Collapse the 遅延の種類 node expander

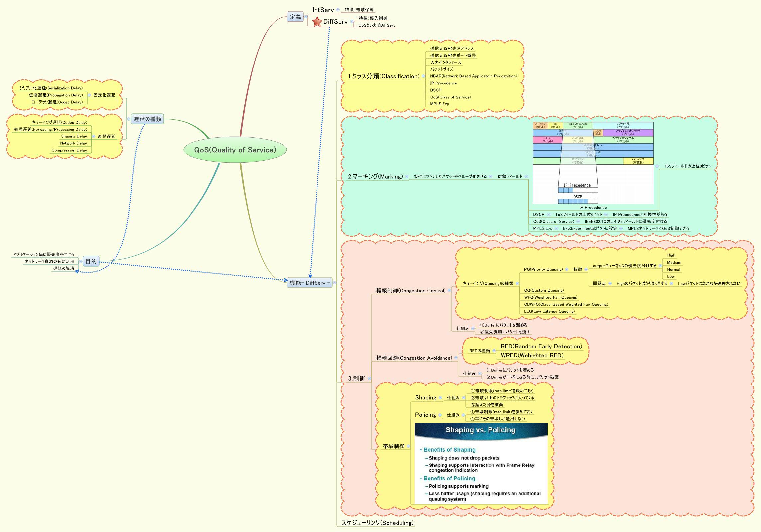129,119
